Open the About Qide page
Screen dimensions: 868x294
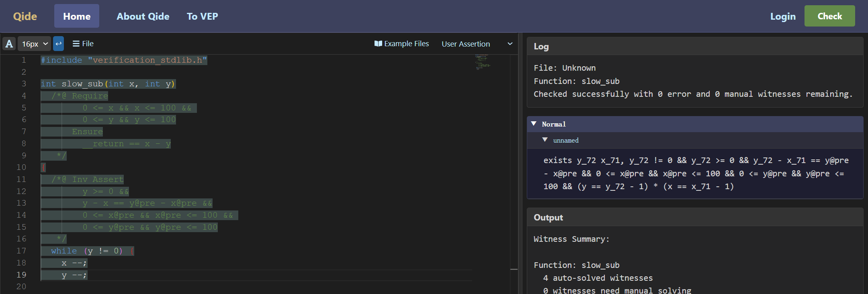143,16
